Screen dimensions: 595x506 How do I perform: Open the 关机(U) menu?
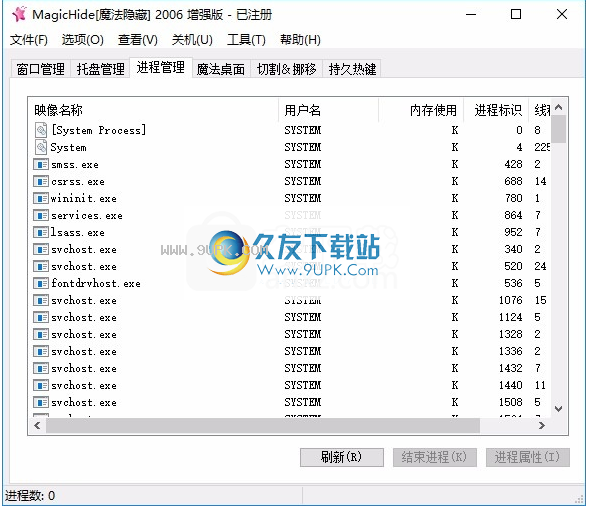192,39
